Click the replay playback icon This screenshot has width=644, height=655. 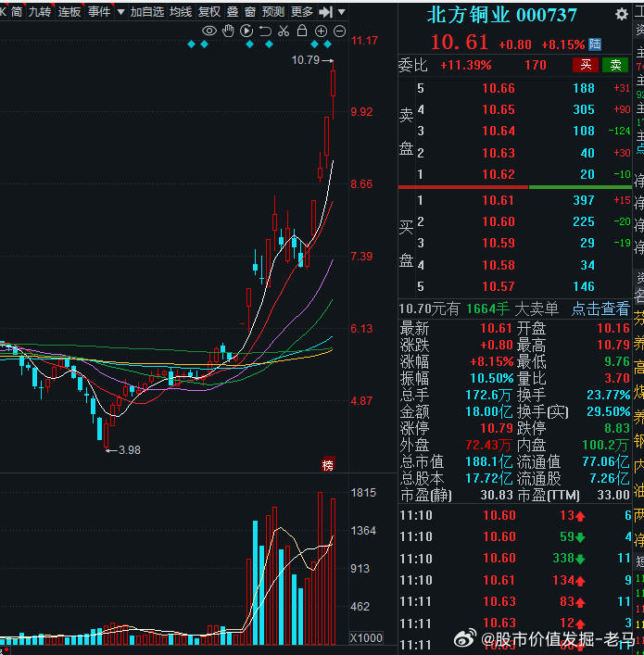pyautogui.click(x=246, y=31)
